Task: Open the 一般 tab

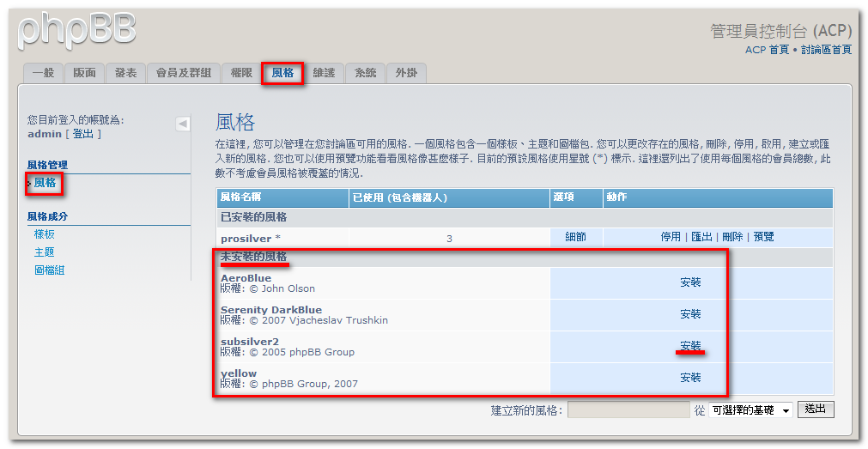Action: (x=43, y=73)
